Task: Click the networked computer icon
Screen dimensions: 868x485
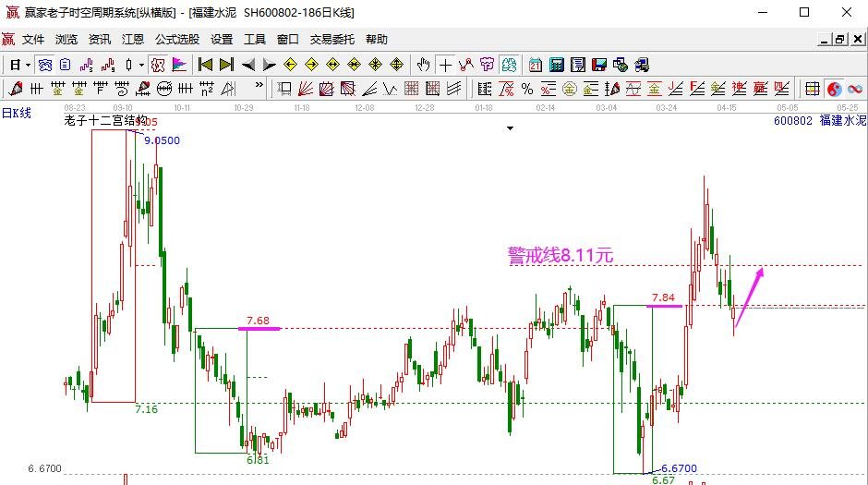Action: coord(642,65)
